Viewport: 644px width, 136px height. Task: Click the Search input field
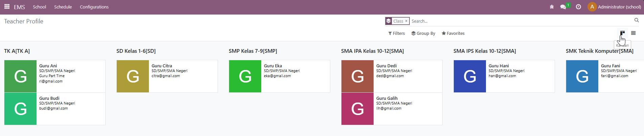coord(508,21)
